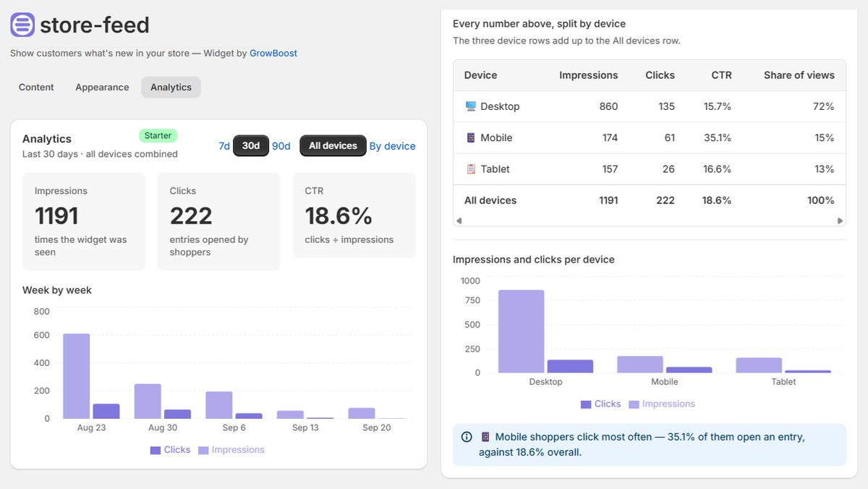
Task: Click the info icon in the insight banner
Action: tap(467, 437)
